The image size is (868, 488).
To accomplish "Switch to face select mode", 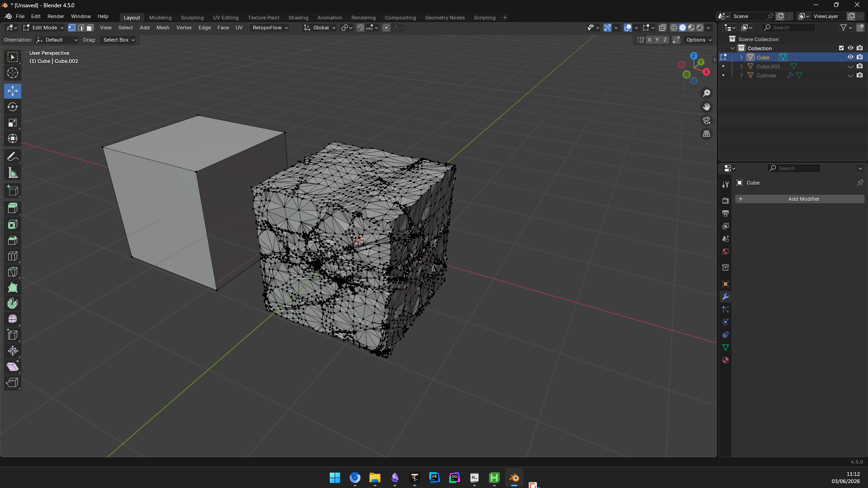I will point(90,28).
